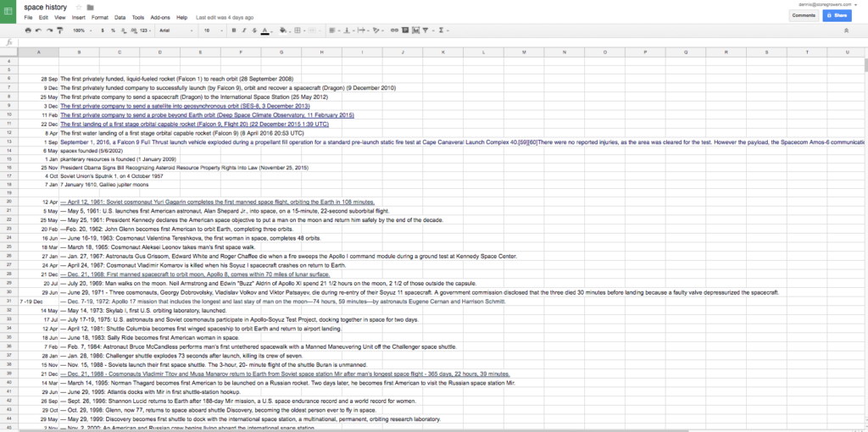Select the column M header
Screen dimensions: 868x432
point(524,52)
